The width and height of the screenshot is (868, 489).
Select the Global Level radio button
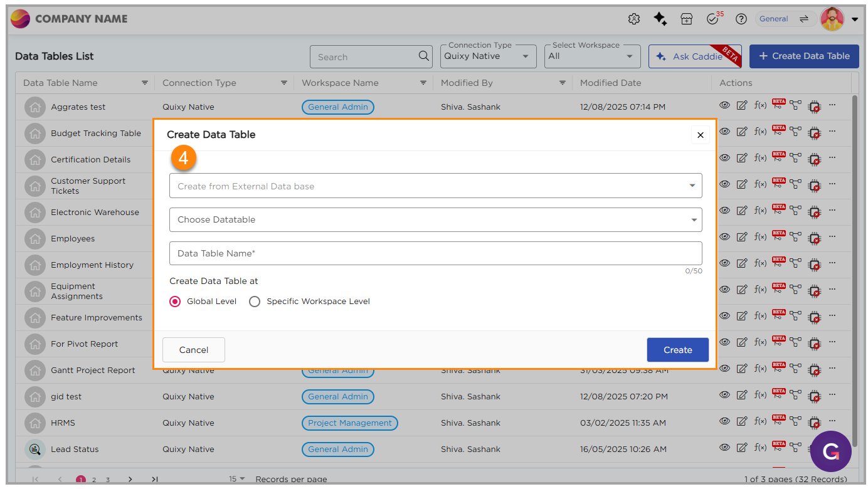[x=175, y=302]
